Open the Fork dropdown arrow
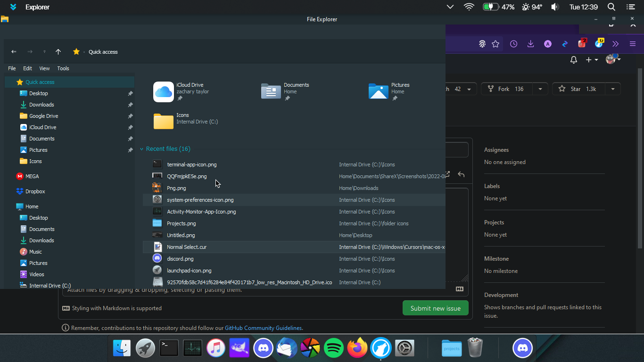Viewport: 644px width, 362px height. click(540, 89)
